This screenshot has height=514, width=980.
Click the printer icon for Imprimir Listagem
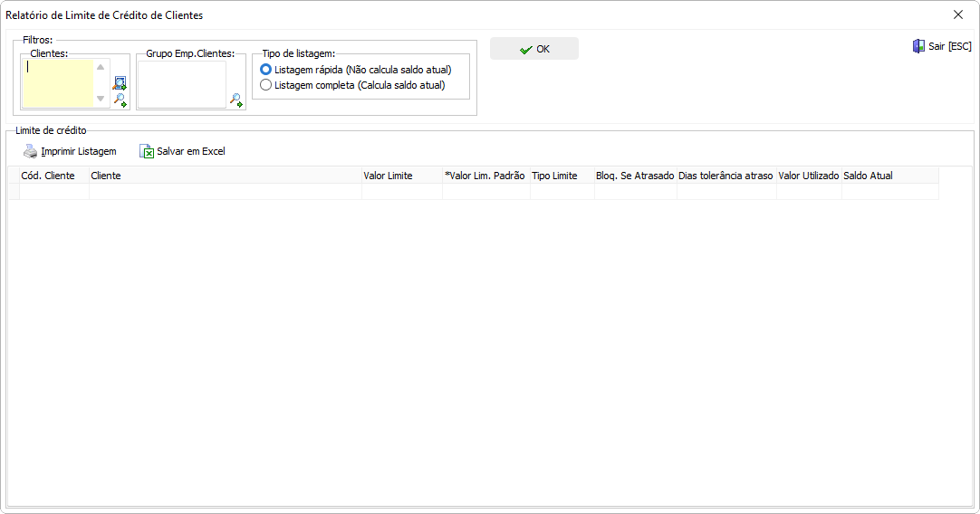click(30, 151)
